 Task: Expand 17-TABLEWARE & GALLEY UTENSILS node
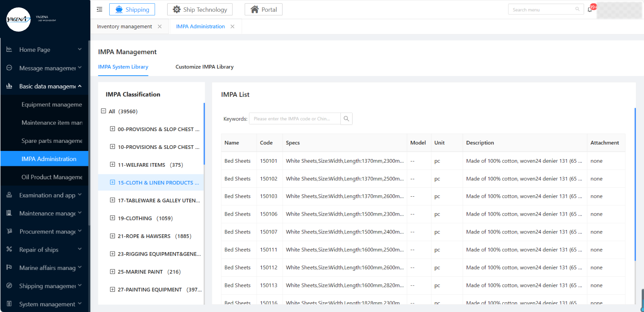113,200
